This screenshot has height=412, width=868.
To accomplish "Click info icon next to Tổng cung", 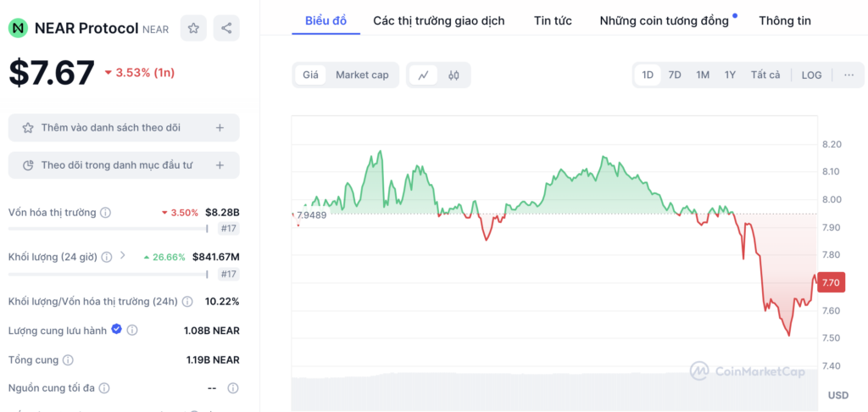I will coord(68,360).
